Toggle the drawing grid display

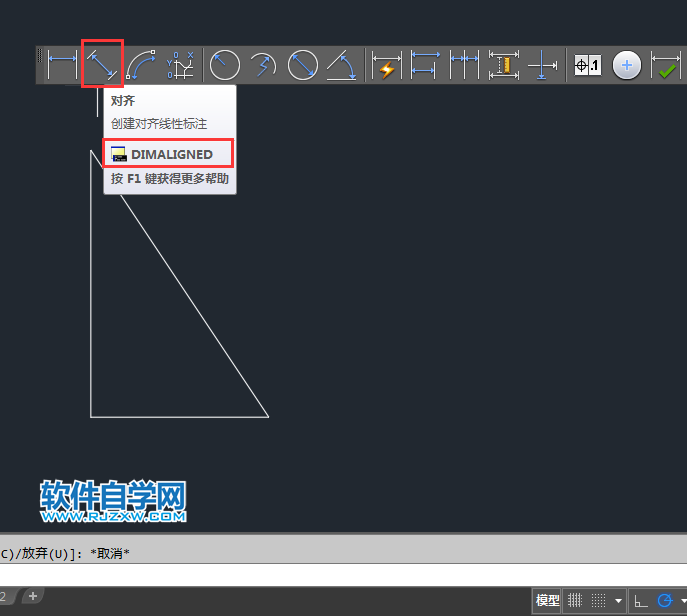[575, 600]
